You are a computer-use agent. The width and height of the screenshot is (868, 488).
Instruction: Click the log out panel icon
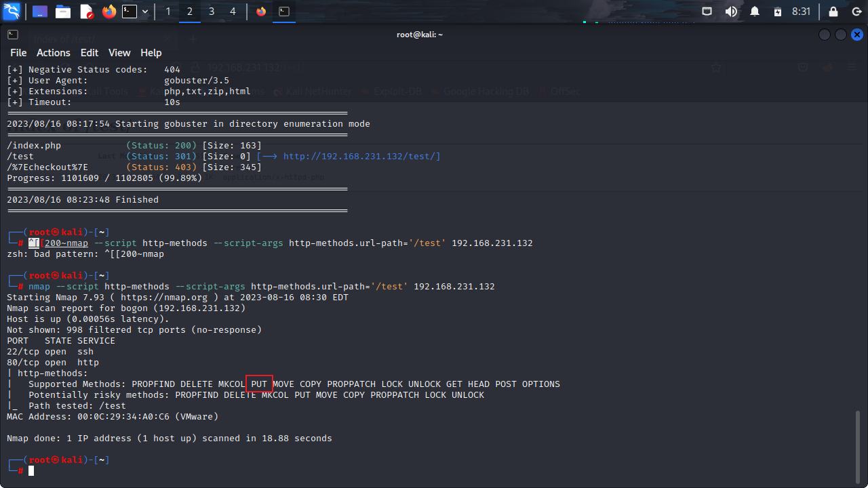tap(855, 12)
